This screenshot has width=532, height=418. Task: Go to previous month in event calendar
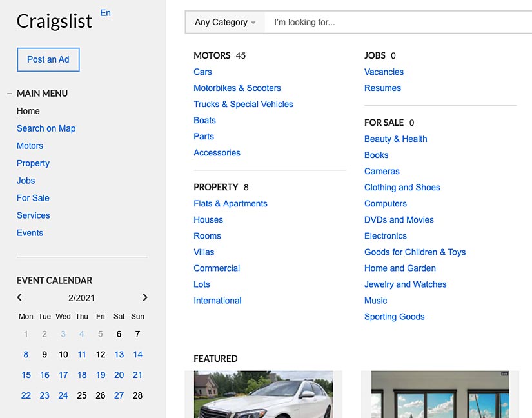pos(19,297)
